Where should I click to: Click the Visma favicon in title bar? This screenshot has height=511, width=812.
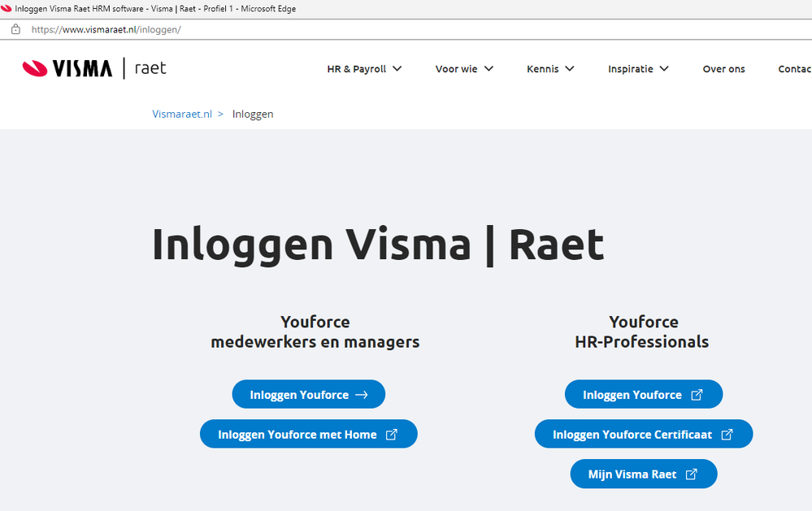click(7, 8)
